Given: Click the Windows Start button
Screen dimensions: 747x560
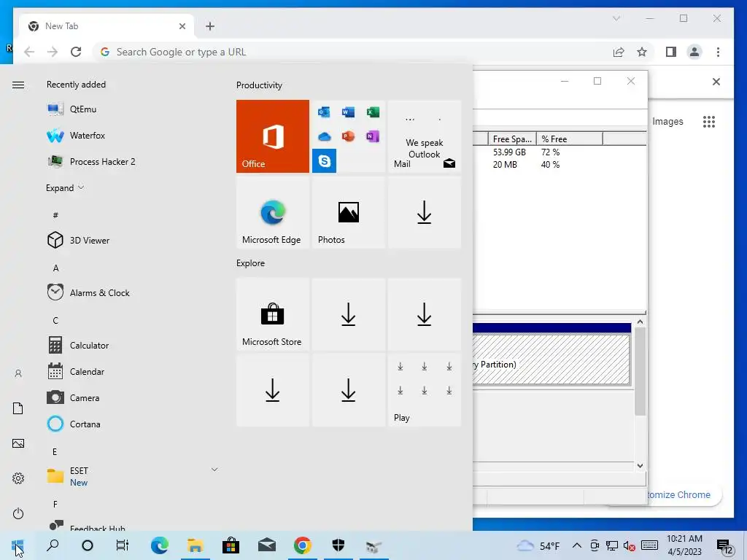Looking at the screenshot, I should coord(18,545).
